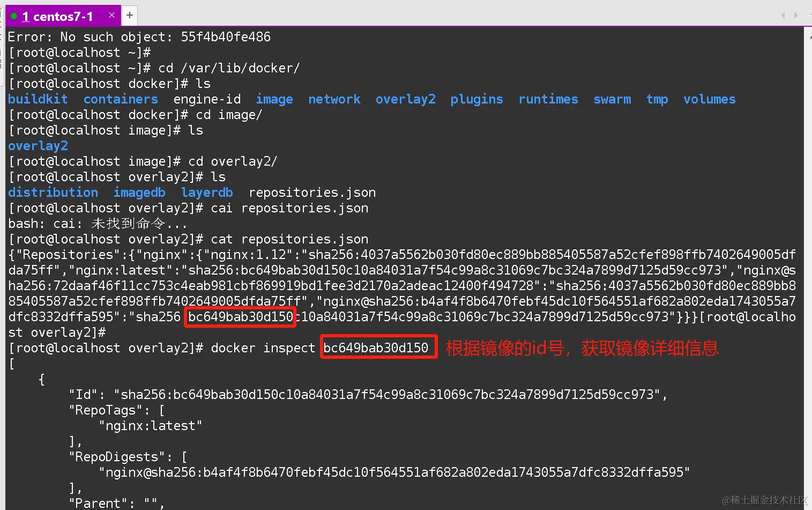The image size is (812, 510).
Task: Click 'buildkit' in the docker directory listing
Action: point(38,99)
